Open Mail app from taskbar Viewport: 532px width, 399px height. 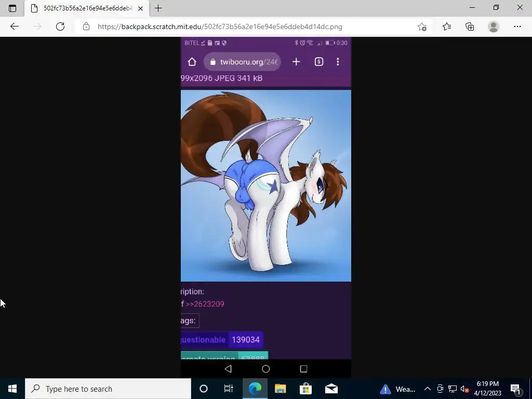tap(331, 389)
